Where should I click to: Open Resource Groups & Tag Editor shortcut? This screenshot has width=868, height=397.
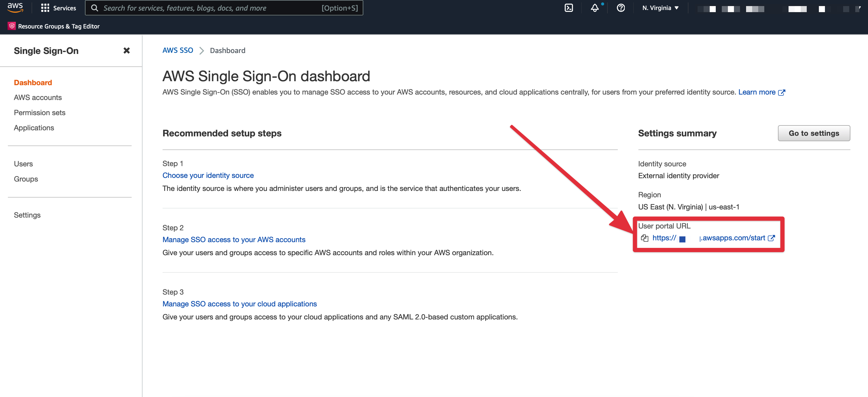59,26
